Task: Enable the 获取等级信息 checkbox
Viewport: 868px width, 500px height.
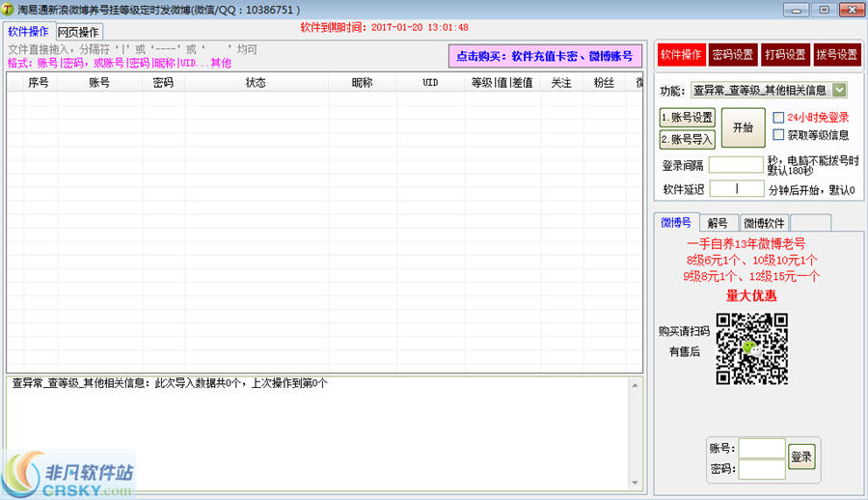Action: pos(778,135)
